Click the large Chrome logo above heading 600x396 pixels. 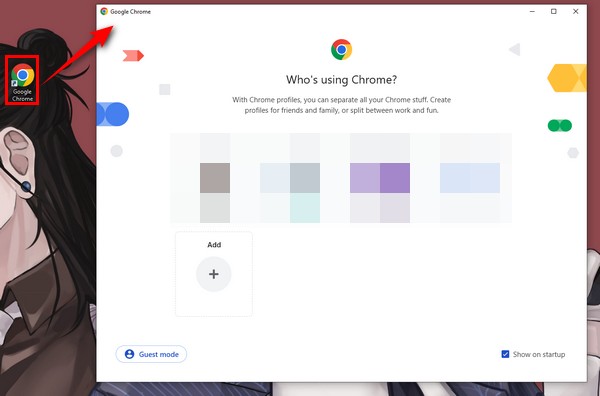tap(341, 50)
